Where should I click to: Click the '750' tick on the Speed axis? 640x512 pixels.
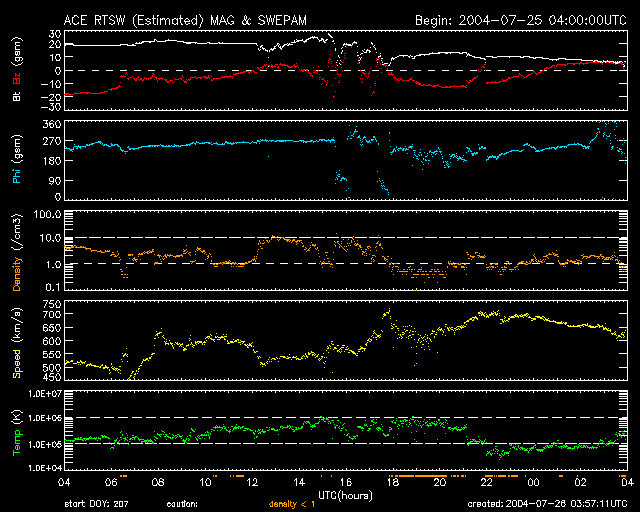point(52,304)
